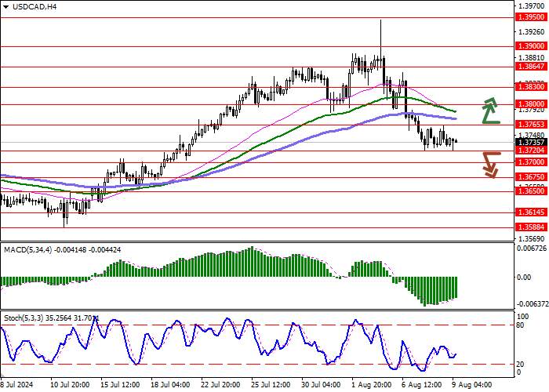Viewport: 549px width, 392px height.
Task: Select the 1.36750 red price level label
Action: tap(532, 177)
